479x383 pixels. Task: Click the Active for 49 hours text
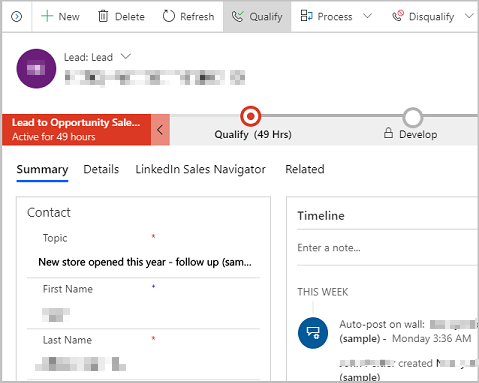coord(54,137)
